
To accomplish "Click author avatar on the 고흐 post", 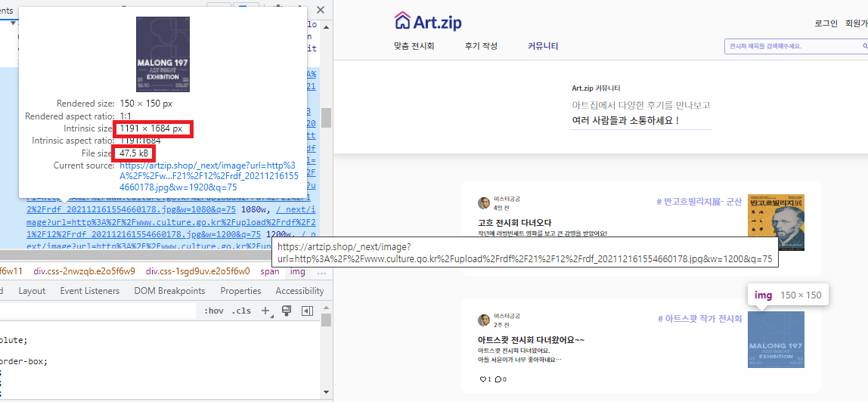I will 484,203.
